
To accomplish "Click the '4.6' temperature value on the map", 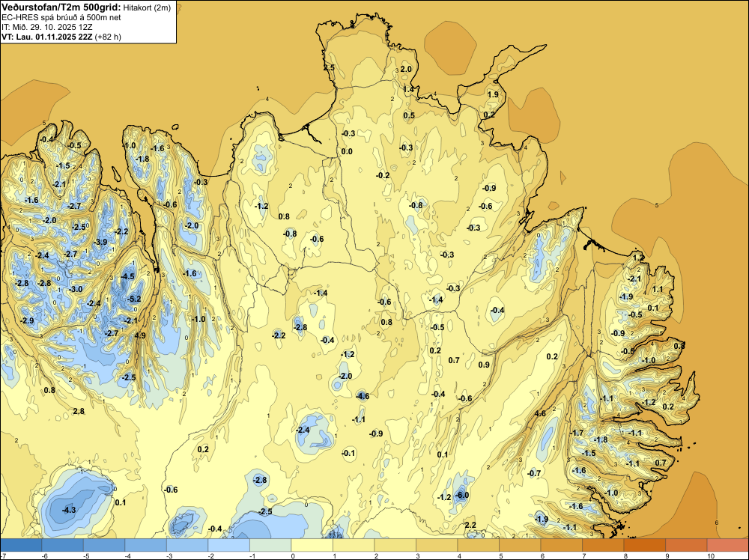I will [540, 413].
